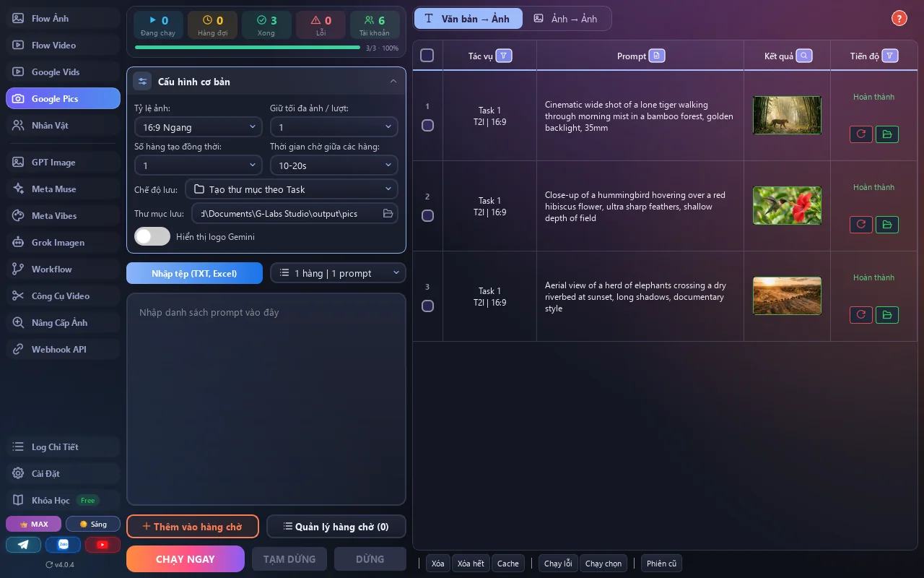Open the Telegram link icon
This screenshot has height=578, width=924.
coord(24,545)
